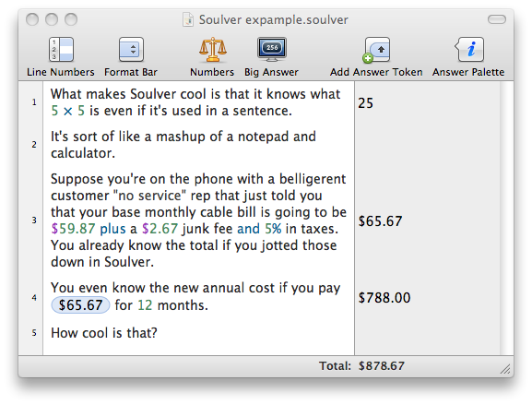Click the document proxy icon in title bar

coord(188,19)
